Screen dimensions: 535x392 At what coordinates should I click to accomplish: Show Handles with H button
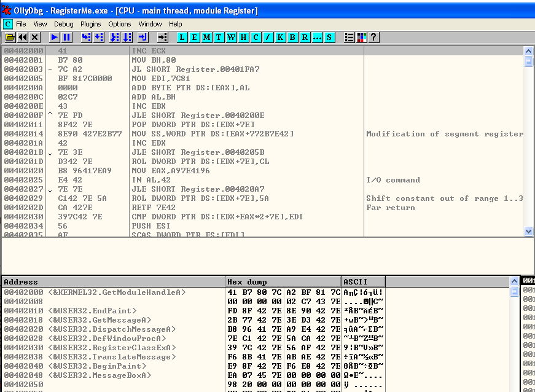243,37
